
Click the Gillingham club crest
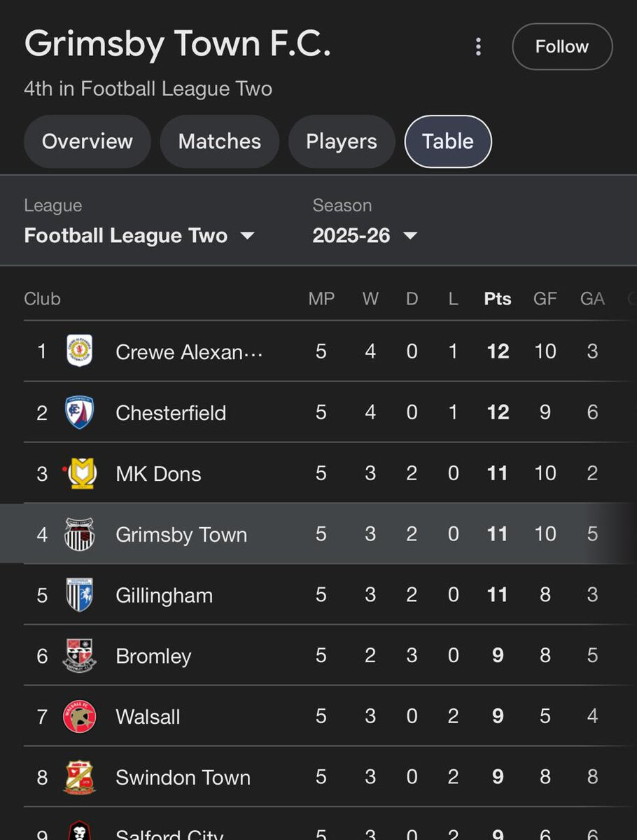[x=80, y=595]
